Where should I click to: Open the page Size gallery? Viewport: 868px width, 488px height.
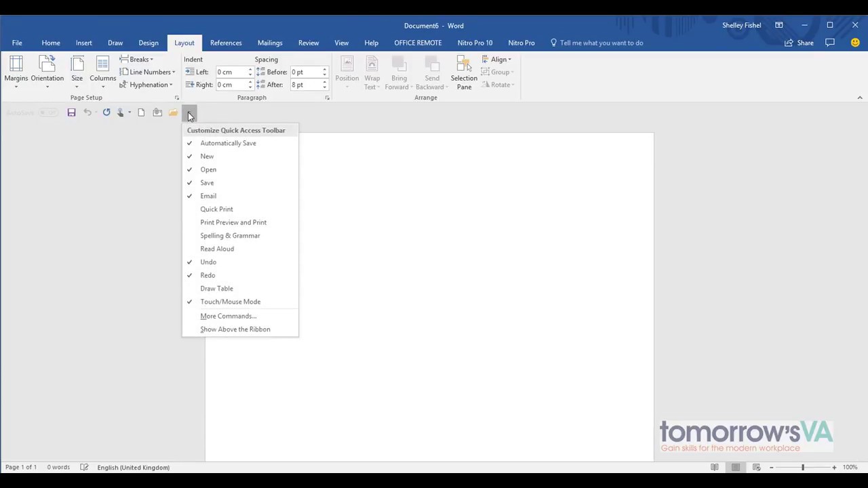click(x=77, y=73)
